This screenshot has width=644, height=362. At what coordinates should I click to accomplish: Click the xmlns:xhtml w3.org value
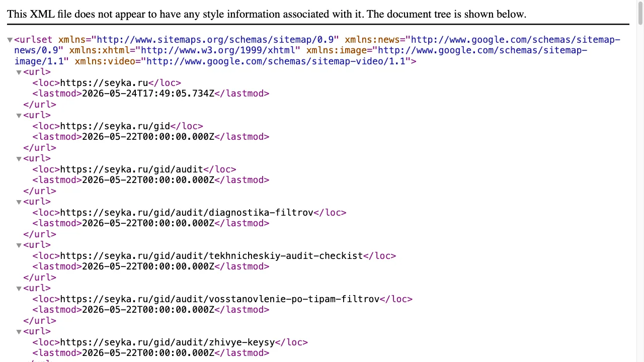click(x=218, y=50)
